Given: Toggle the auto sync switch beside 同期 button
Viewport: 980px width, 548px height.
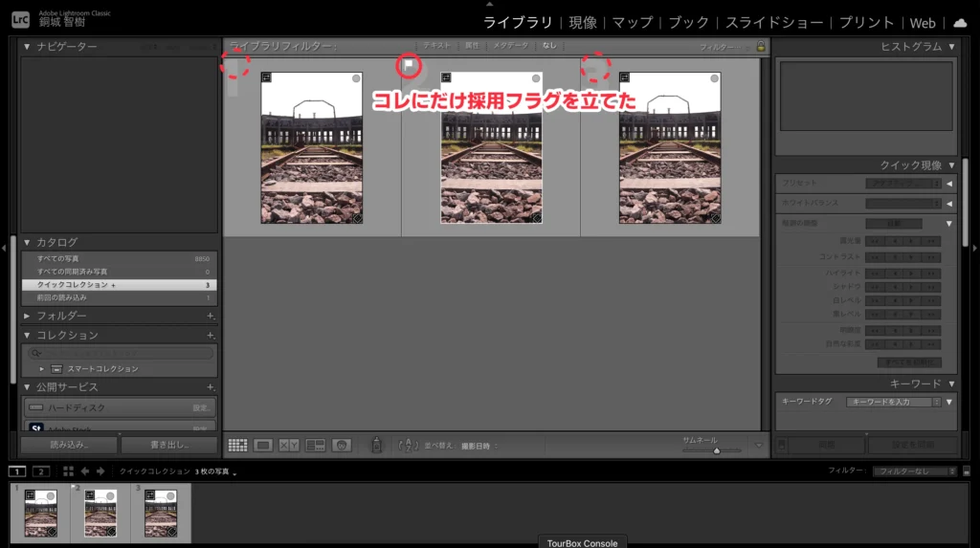Looking at the screenshot, I should coord(781,445).
